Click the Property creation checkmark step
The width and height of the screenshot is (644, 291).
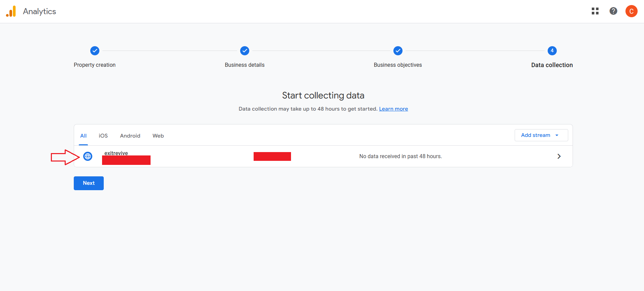pyautogui.click(x=95, y=51)
